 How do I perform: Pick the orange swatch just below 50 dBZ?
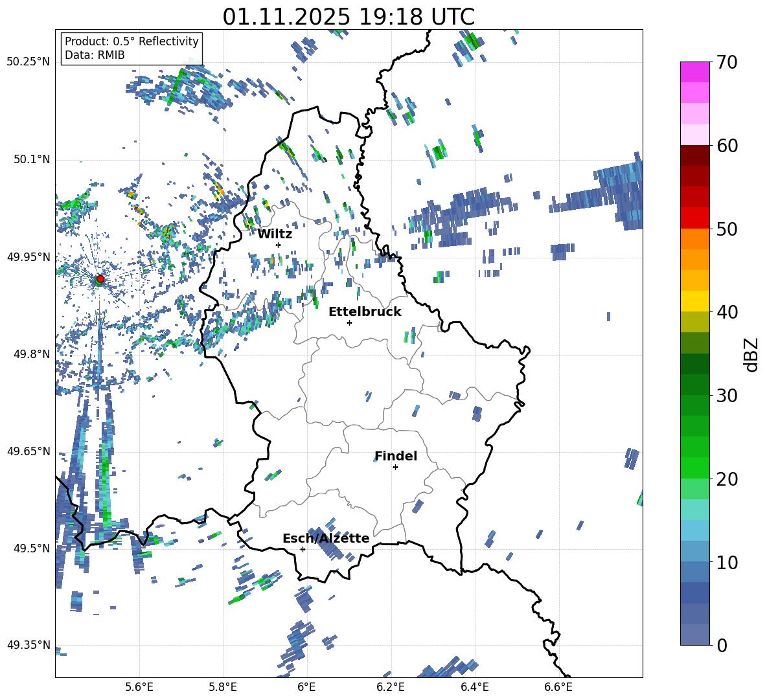694,238
